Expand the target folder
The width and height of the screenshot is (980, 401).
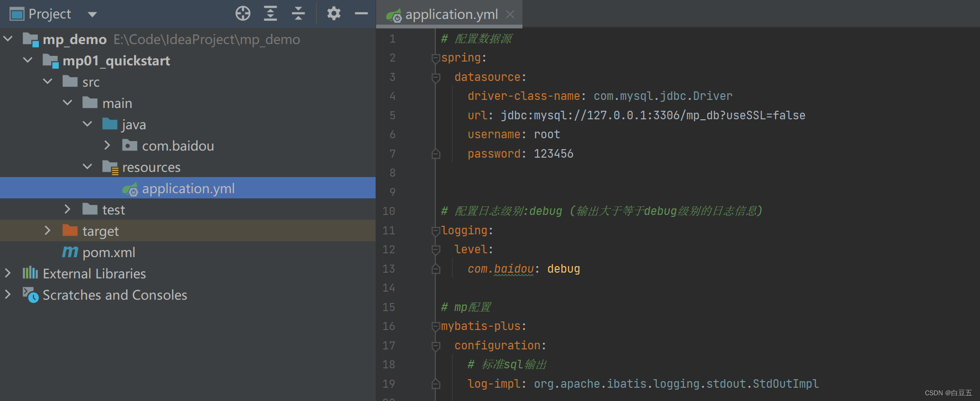coord(48,230)
